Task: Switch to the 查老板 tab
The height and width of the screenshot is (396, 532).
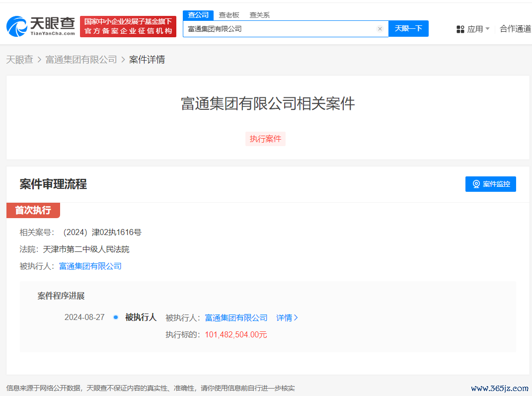Action: coord(229,15)
